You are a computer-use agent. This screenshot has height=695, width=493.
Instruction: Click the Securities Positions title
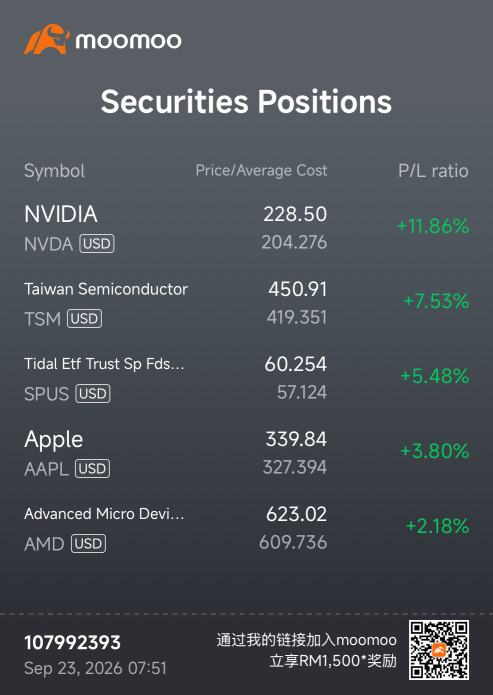point(246,102)
